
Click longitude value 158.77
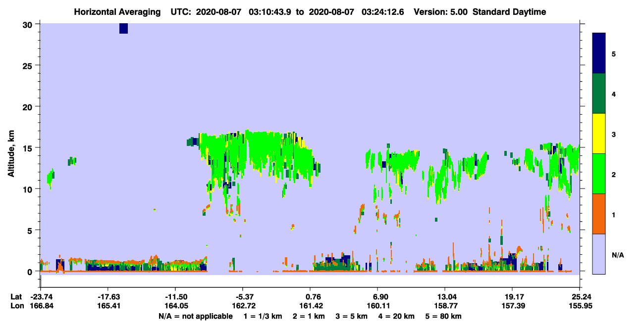coord(445,306)
